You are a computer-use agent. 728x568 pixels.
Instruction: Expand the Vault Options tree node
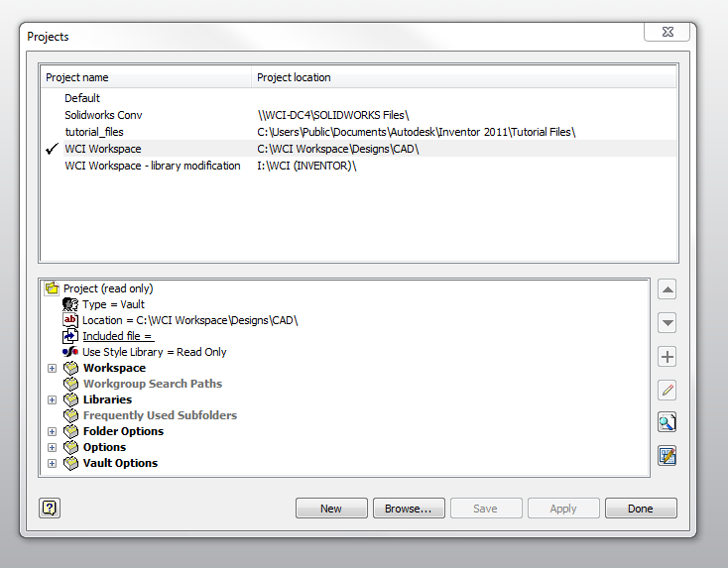point(52,463)
